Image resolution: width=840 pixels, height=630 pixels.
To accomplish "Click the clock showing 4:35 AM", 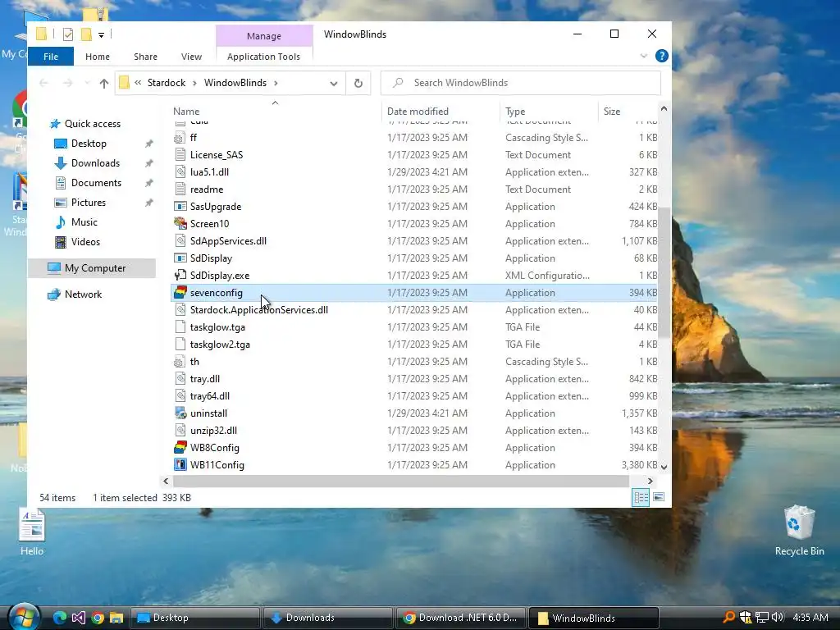I will 810,617.
